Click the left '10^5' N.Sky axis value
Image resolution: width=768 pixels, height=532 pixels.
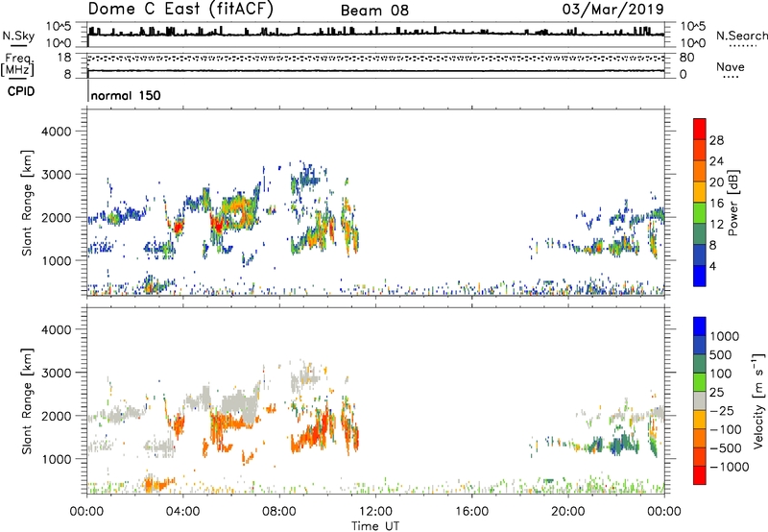click(60, 26)
